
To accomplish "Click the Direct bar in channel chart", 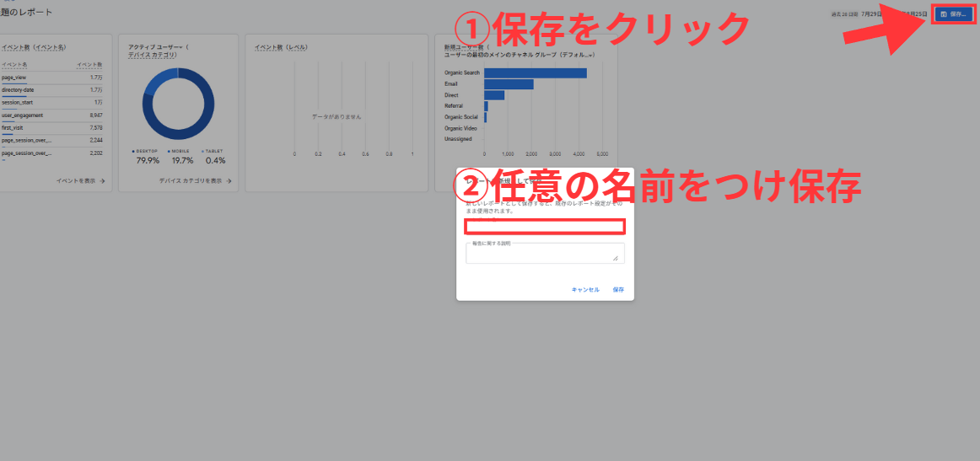I will 494,95.
